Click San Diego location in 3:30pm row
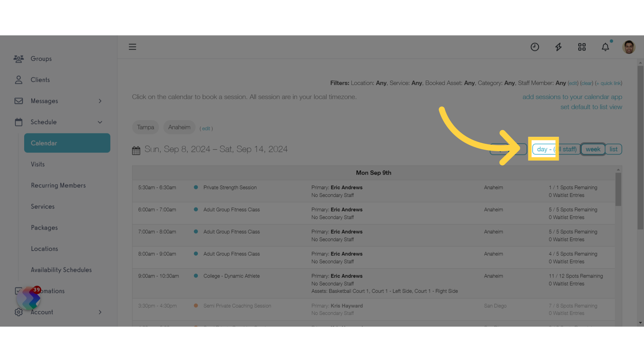The height and width of the screenshot is (362, 644). 495,306
